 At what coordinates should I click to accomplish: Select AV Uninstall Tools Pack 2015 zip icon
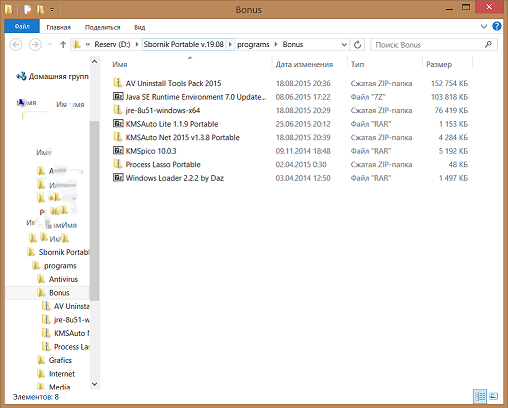117,82
